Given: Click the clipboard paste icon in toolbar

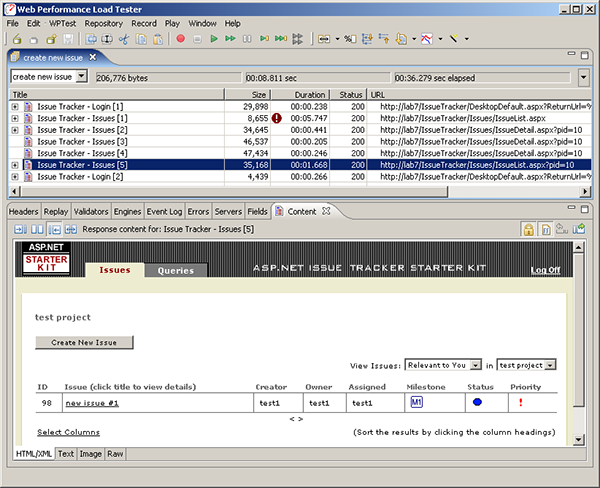Looking at the screenshot, I should [158, 39].
